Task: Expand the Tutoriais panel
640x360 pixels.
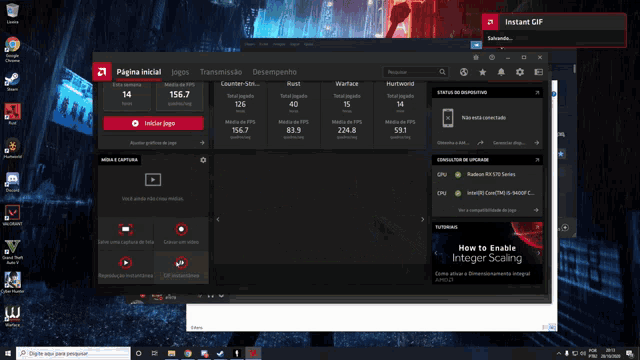Action: coord(537,227)
